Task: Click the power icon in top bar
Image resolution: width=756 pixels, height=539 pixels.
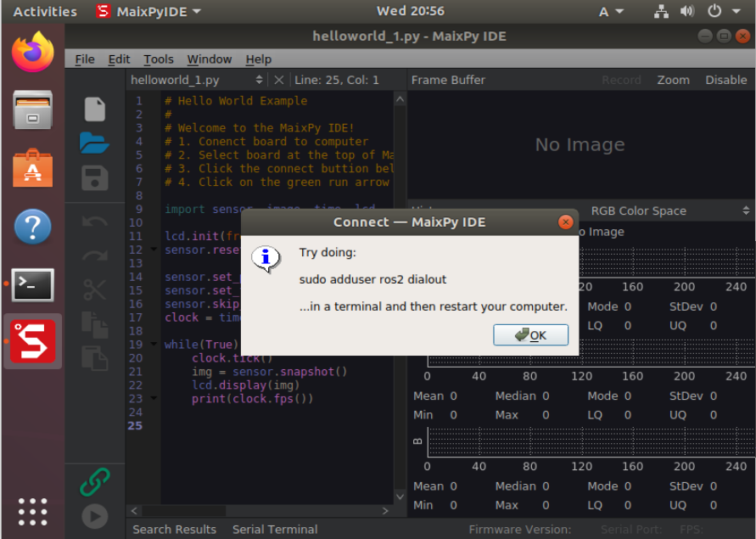Action: point(714,11)
